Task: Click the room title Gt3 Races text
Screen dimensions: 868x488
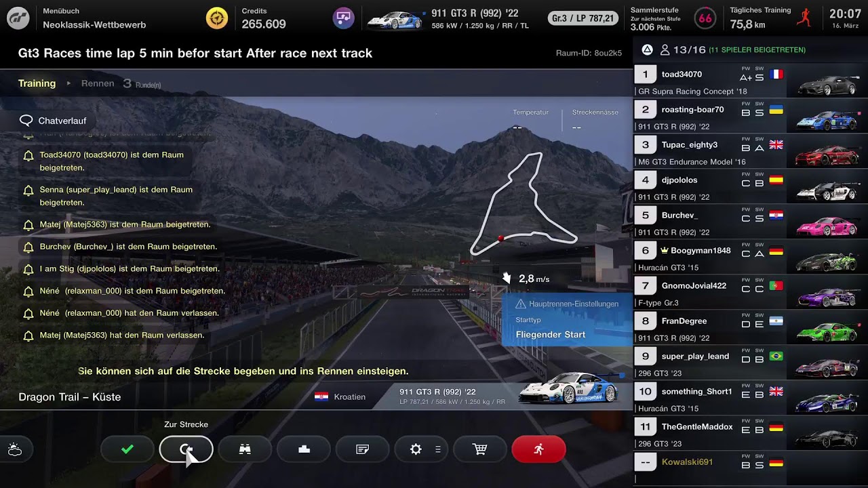Action: [x=195, y=53]
